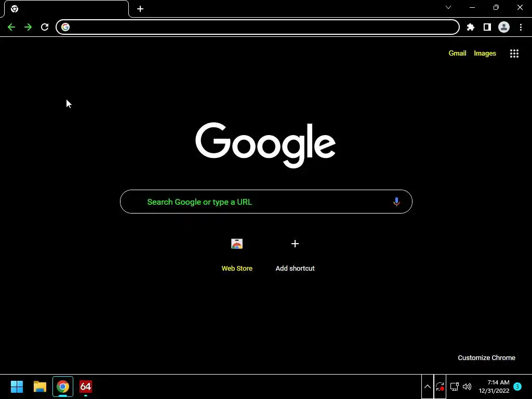532x399 pixels.
Task: Go back using the back arrow
Action: (11, 27)
